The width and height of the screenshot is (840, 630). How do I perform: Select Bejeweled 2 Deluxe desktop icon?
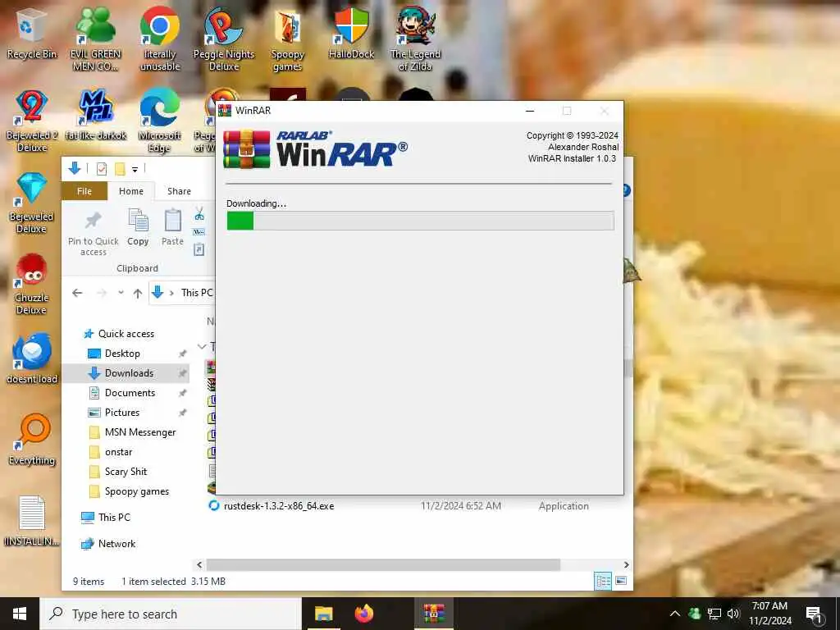32,121
